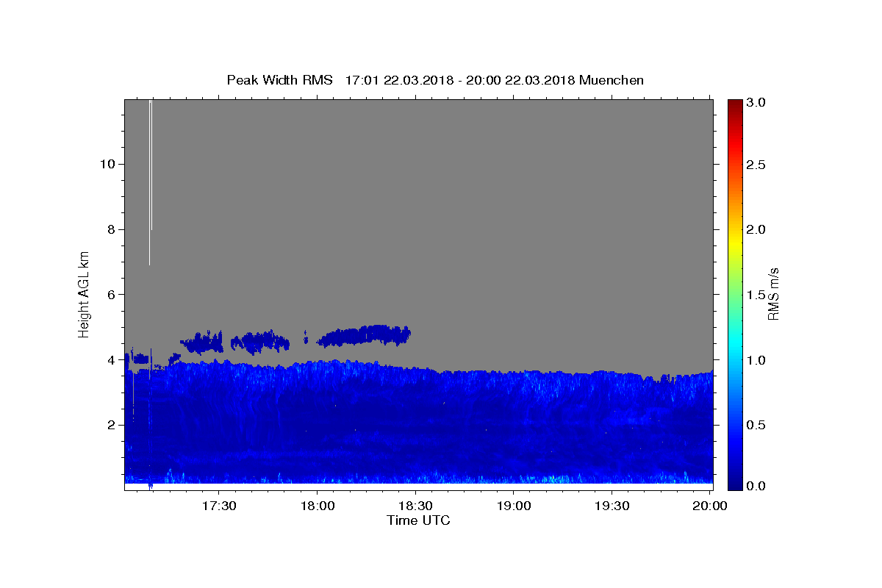Click the 18:30 time tick label
Image resolution: width=882 pixels, height=588 pixels.
(416, 506)
